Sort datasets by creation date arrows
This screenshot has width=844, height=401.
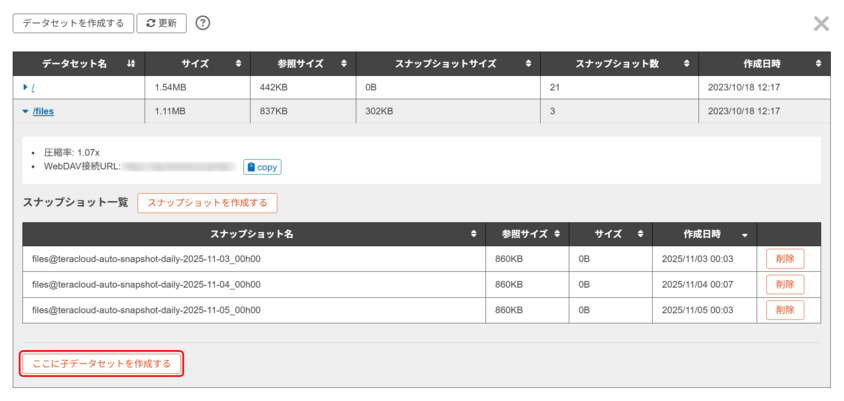[x=818, y=64]
